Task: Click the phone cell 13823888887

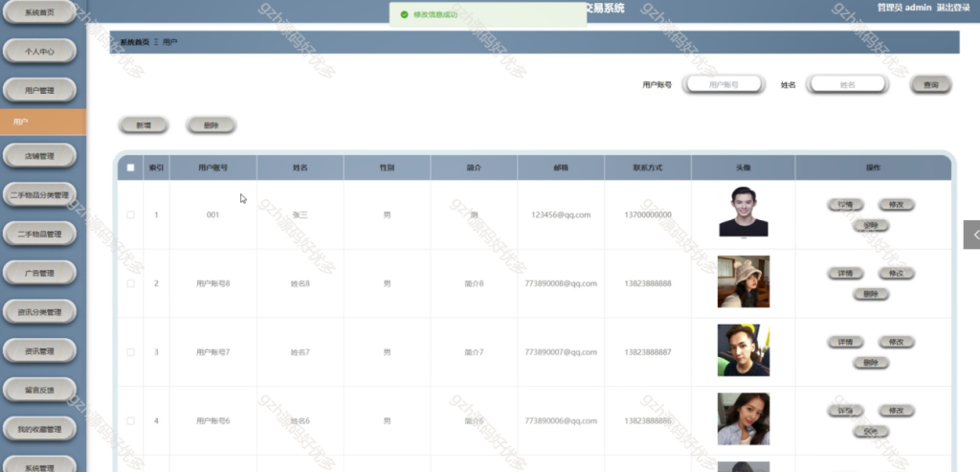Action: 648,352
